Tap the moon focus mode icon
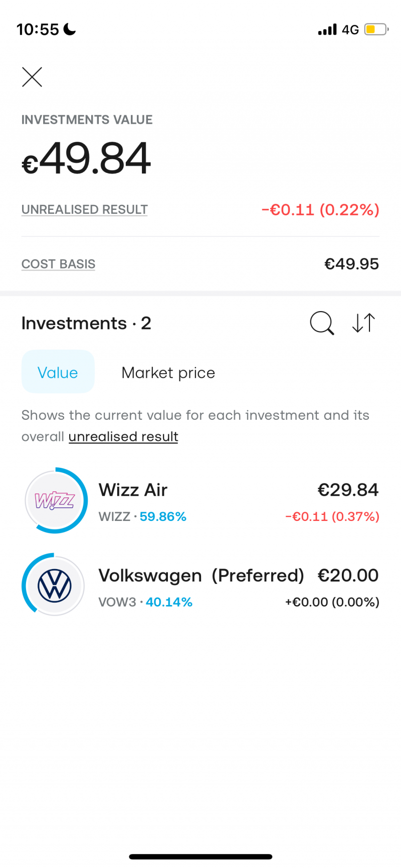 click(x=70, y=30)
